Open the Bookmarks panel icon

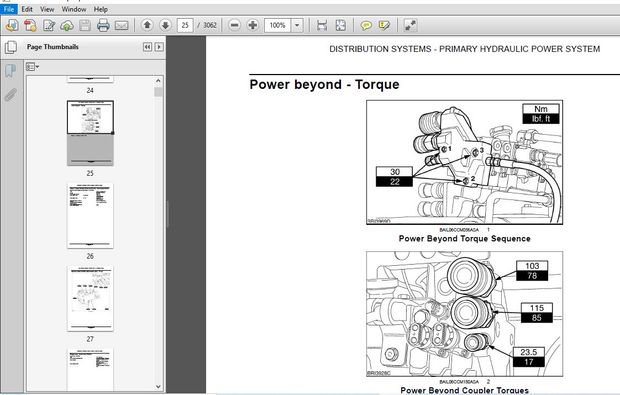click(11, 71)
